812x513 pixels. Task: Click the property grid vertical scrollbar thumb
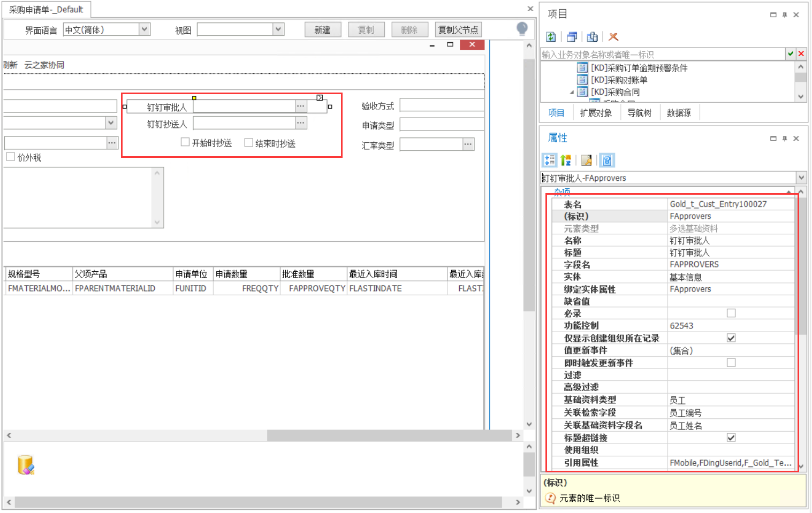point(801,266)
